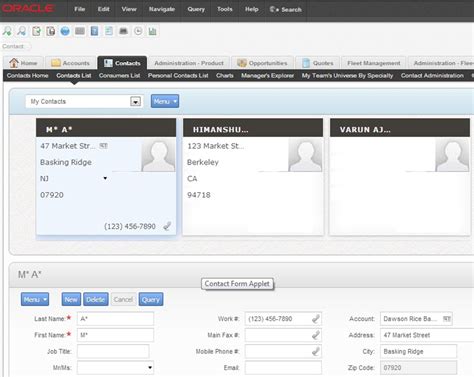Image resolution: width=474 pixels, height=377 pixels.
Task: Switch to the Accounts tab
Action: [71, 63]
